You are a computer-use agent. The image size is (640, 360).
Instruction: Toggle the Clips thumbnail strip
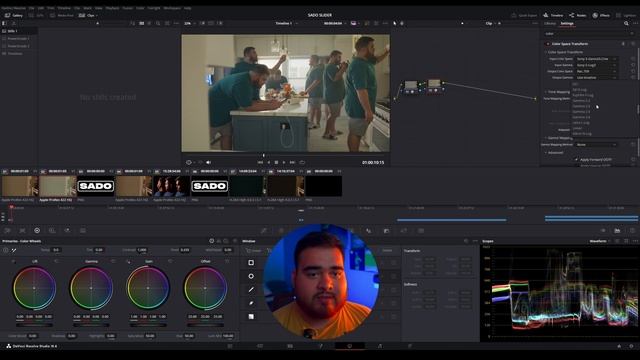pos(88,16)
